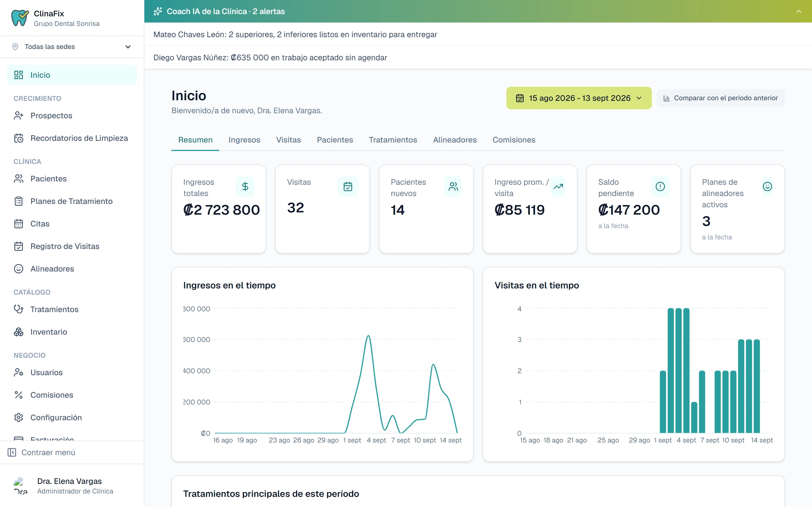Open the date range picker dropdown
The height and width of the screenshot is (507, 812).
[x=579, y=98]
